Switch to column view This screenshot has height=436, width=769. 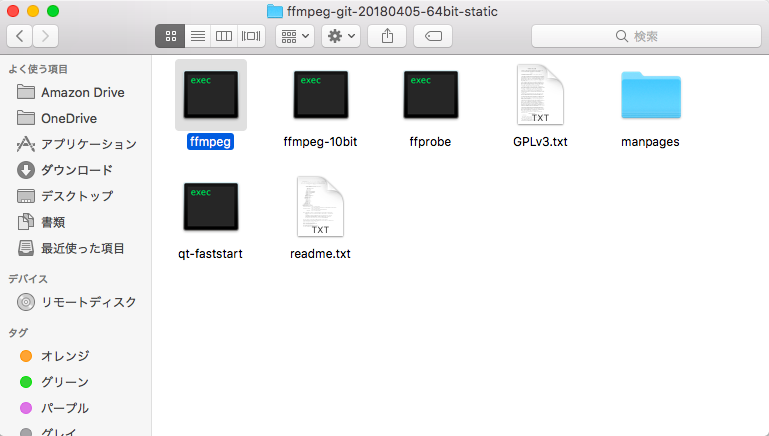(x=224, y=36)
